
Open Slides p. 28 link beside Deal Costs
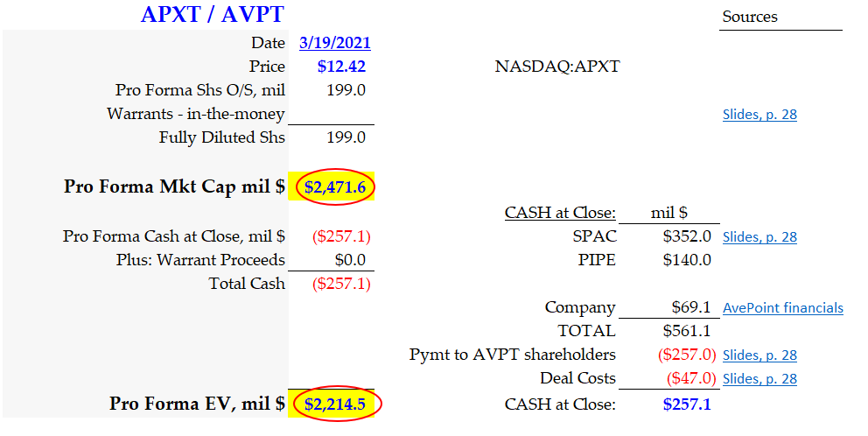(x=759, y=379)
